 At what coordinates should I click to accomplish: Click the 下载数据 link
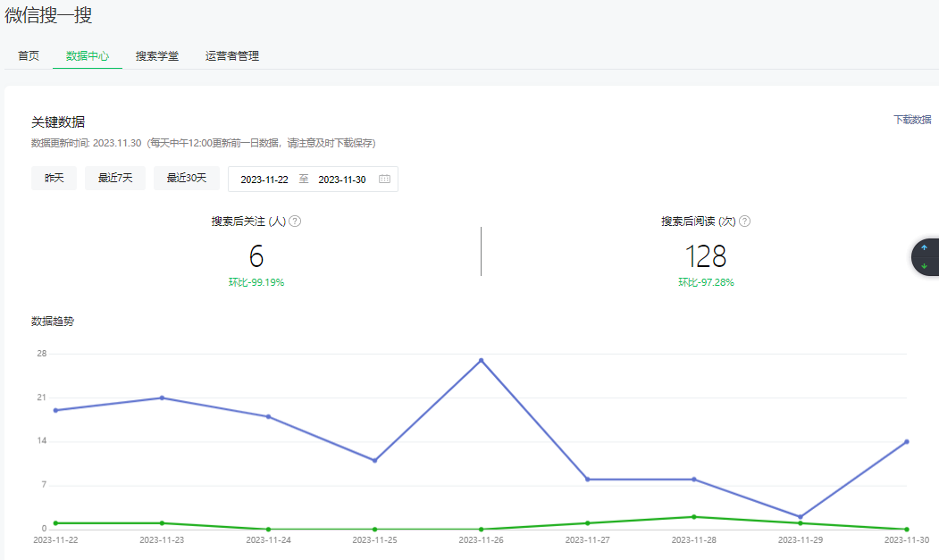pos(912,120)
